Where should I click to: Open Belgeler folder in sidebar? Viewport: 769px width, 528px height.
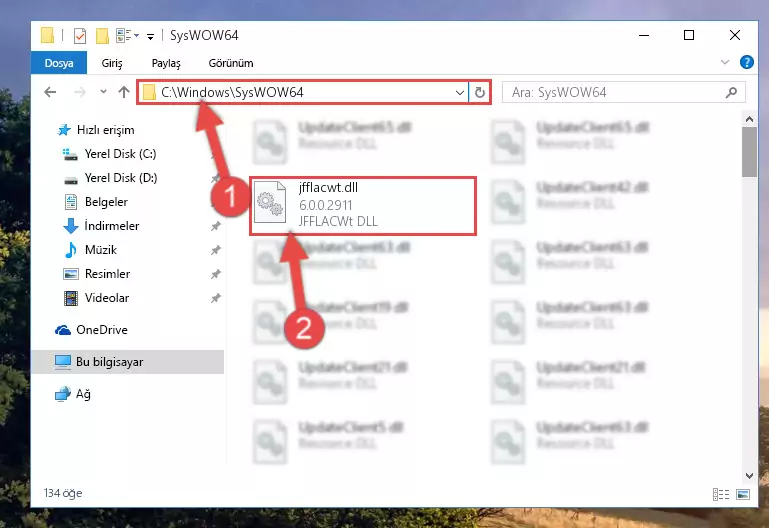(x=106, y=202)
